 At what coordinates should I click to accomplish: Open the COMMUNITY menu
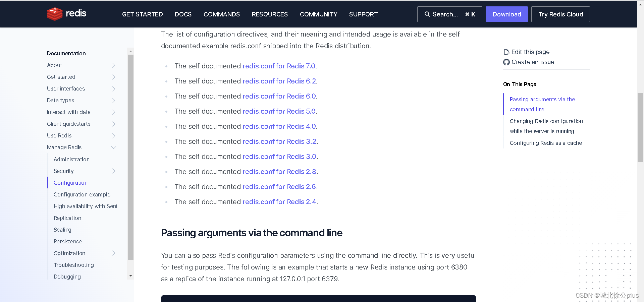click(318, 14)
